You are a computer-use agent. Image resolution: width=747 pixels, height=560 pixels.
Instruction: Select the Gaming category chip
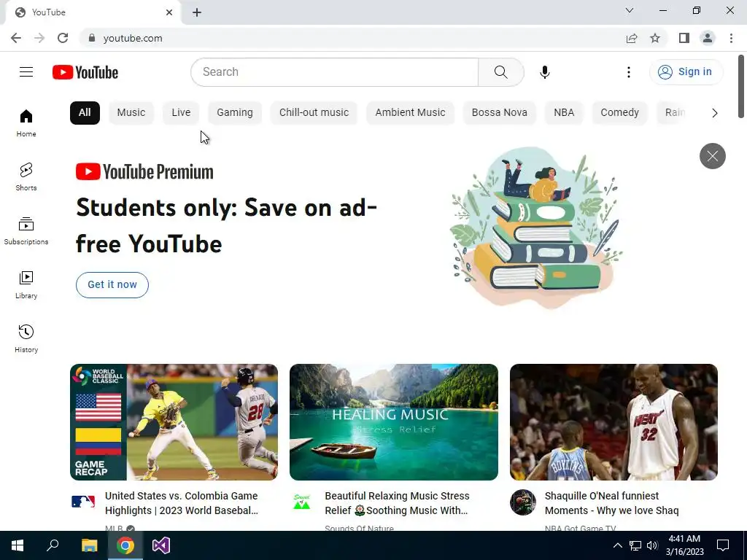click(235, 113)
